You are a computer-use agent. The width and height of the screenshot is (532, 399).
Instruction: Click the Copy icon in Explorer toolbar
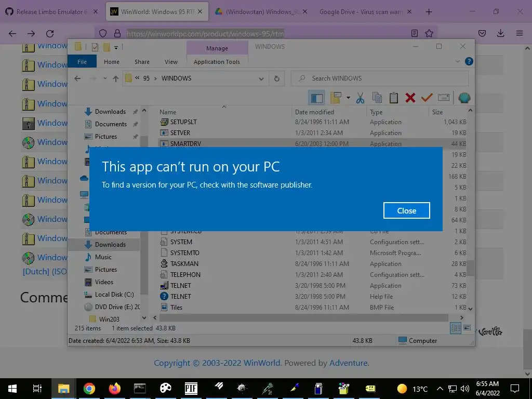click(377, 98)
